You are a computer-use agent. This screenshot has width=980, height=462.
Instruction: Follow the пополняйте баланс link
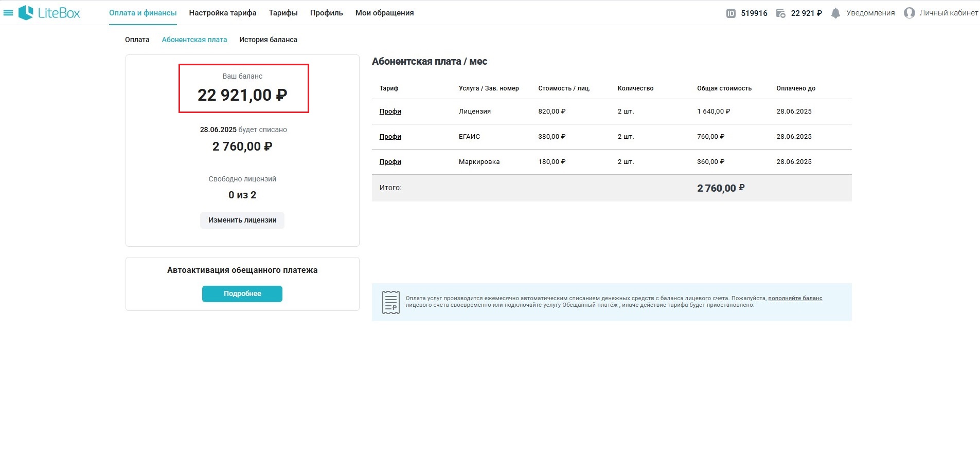point(795,298)
